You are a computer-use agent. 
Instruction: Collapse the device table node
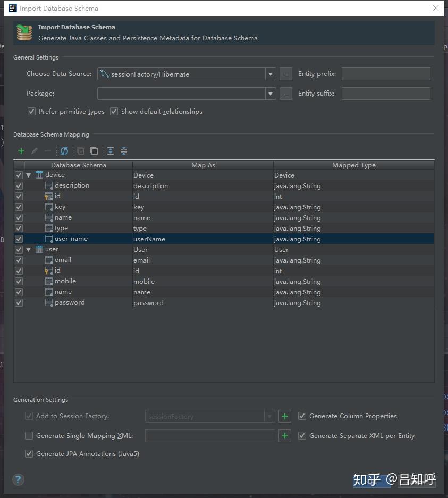tap(29, 175)
